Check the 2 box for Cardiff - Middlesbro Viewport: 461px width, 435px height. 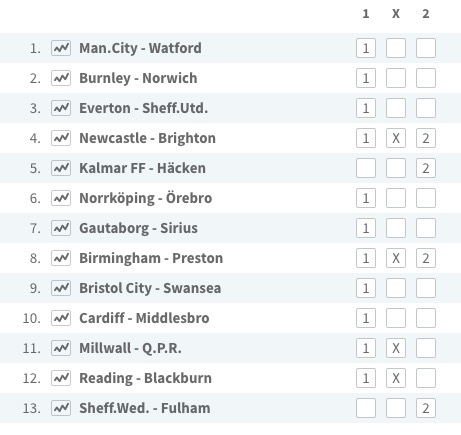pos(426,318)
